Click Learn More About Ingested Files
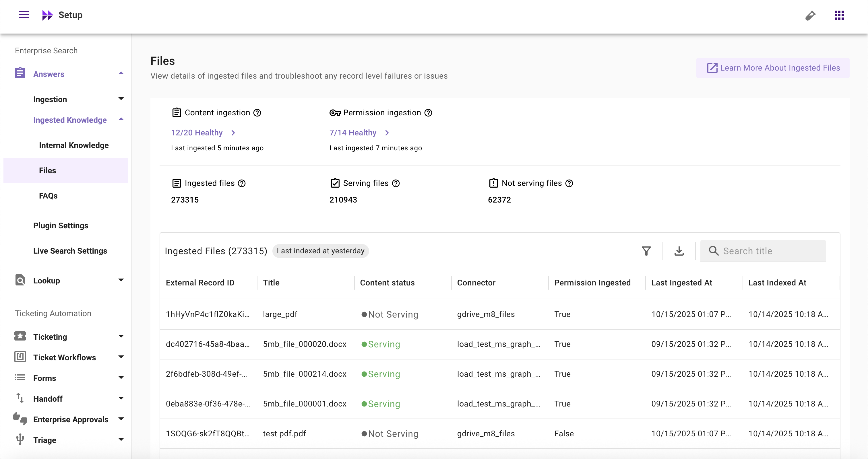Image resolution: width=868 pixels, height=459 pixels. 773,68
